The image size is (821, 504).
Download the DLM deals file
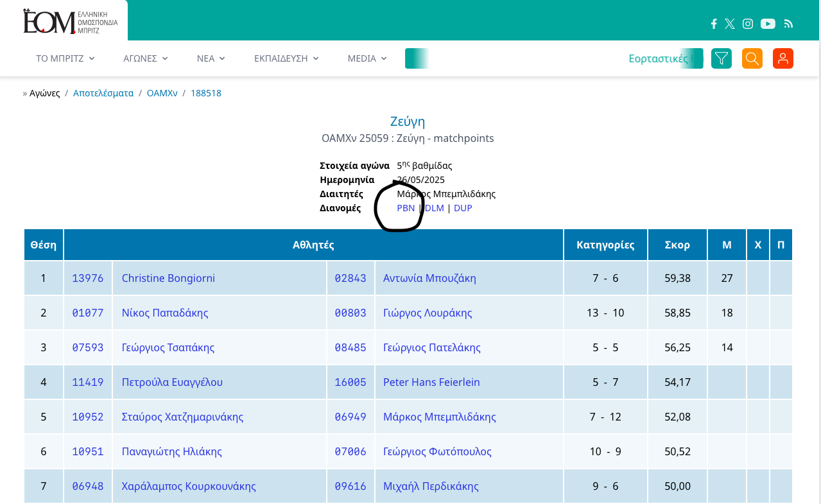(435, 208)
